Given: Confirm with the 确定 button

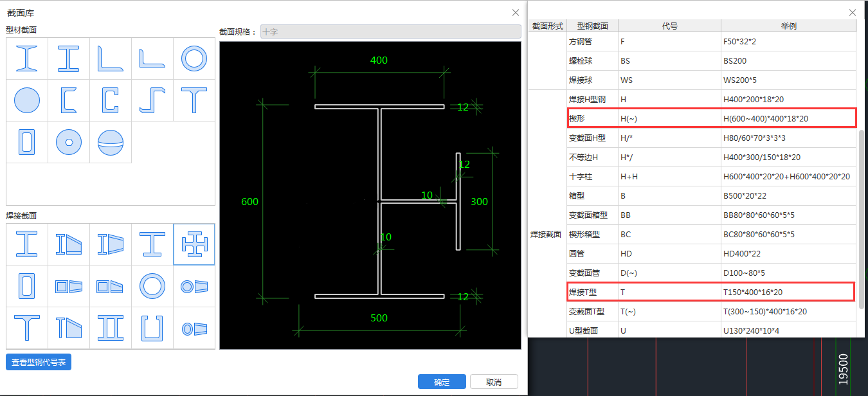Looking at the screenshot, I should [442, 382].
